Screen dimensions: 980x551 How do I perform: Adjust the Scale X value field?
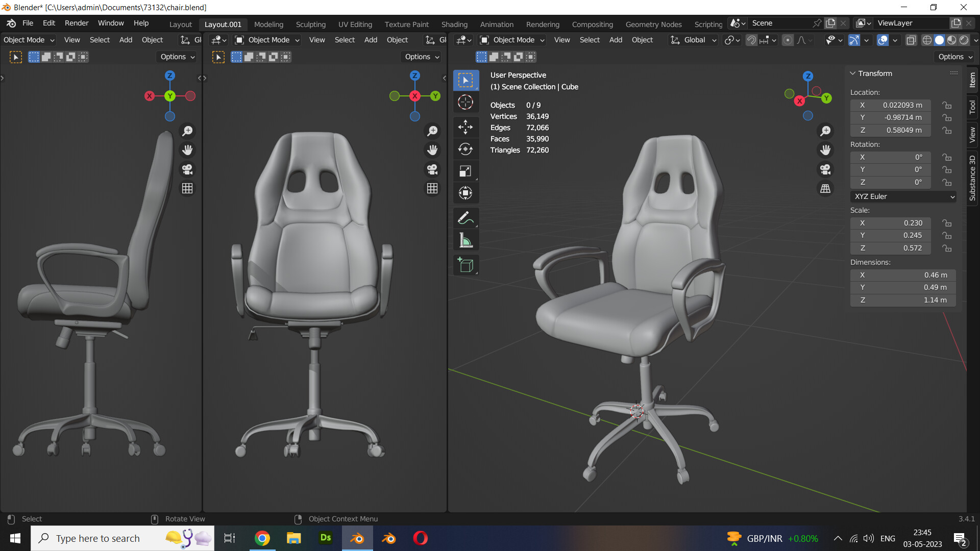pyautogui.click(x=891, y=223)
